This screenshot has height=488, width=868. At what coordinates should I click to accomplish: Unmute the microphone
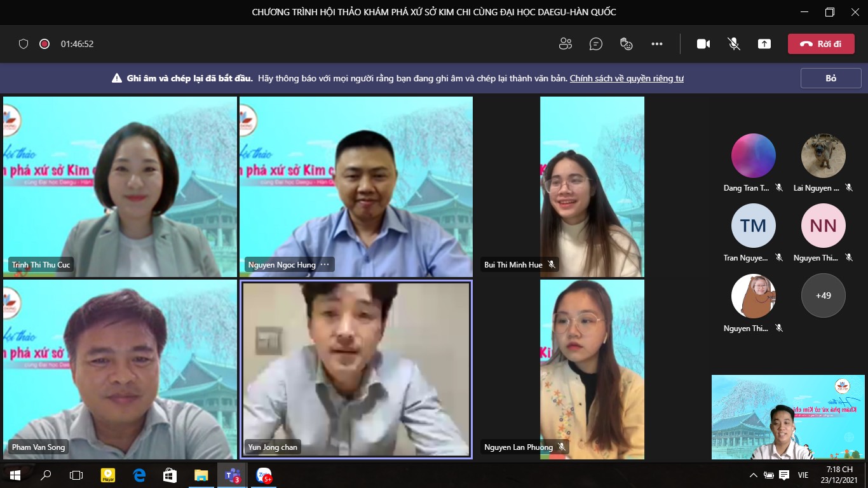(734, 44)
